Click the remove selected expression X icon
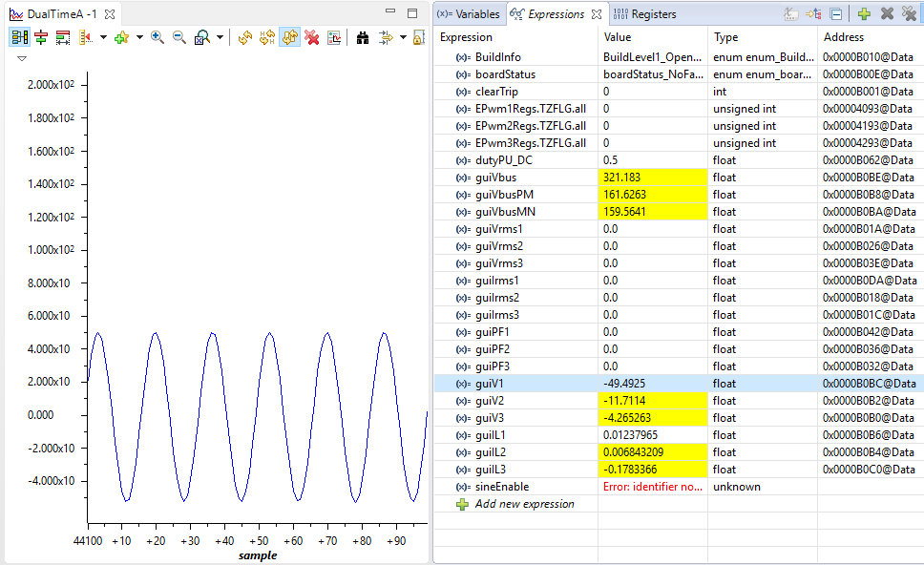Image resolution: width=924 pixels, height=565 pixels. click(x=887, y=14)
